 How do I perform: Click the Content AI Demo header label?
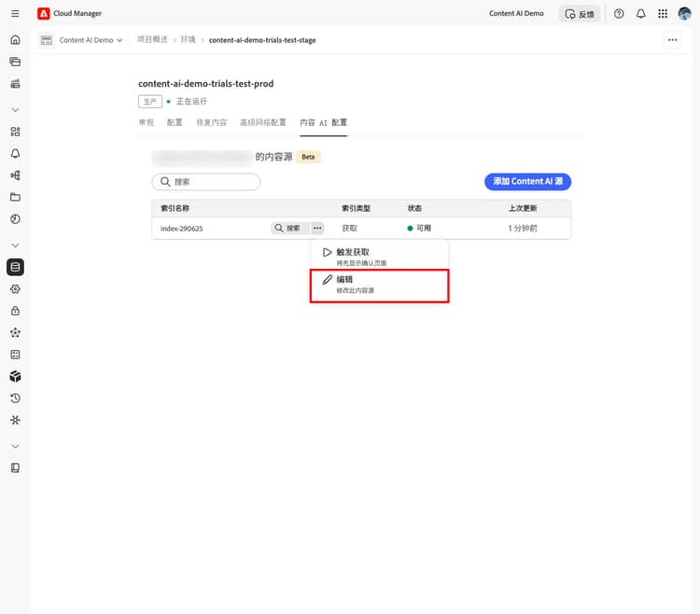click(516, 14)
